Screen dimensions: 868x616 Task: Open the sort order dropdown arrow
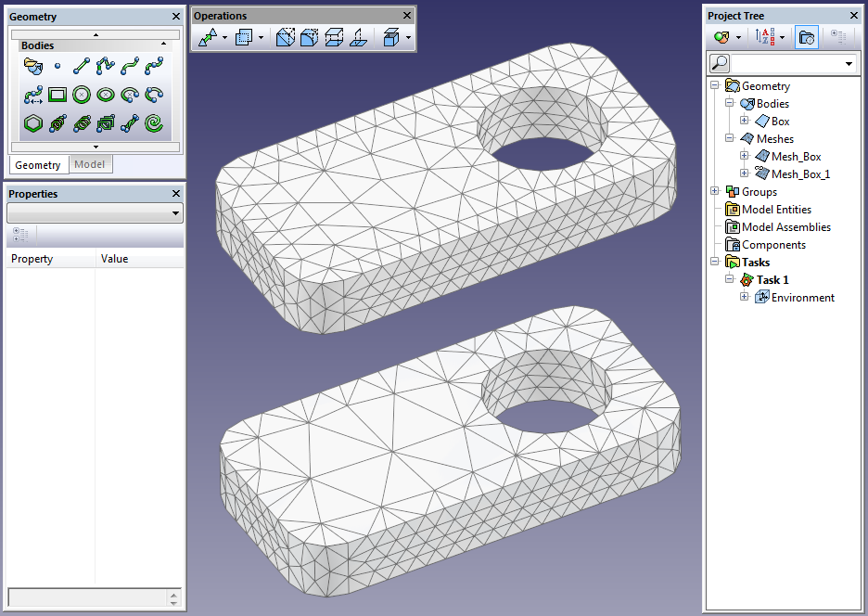pos(782,38)
